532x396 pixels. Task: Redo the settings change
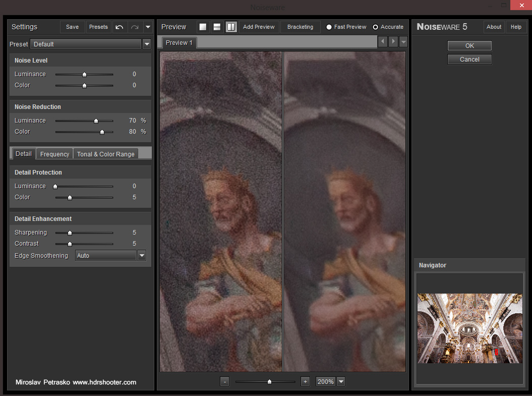tap(135, 27)
